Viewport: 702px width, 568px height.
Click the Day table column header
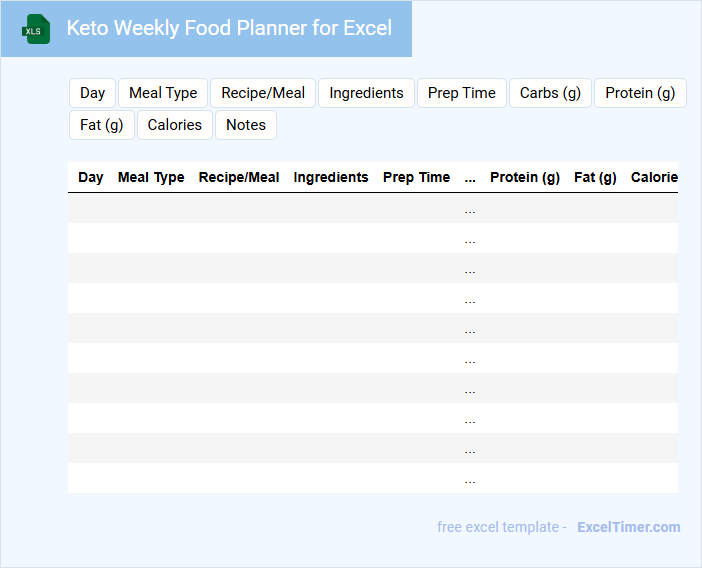[x=91, y=177]
